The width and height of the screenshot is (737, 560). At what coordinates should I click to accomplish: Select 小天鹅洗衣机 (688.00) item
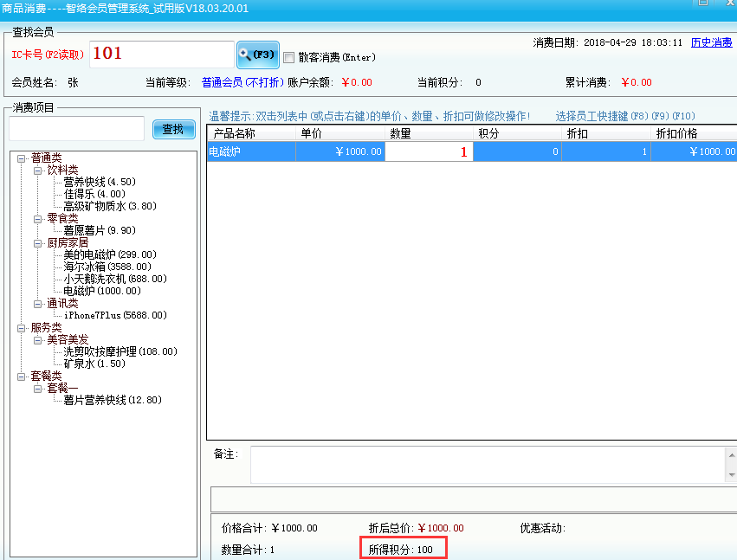pos(115,279)
